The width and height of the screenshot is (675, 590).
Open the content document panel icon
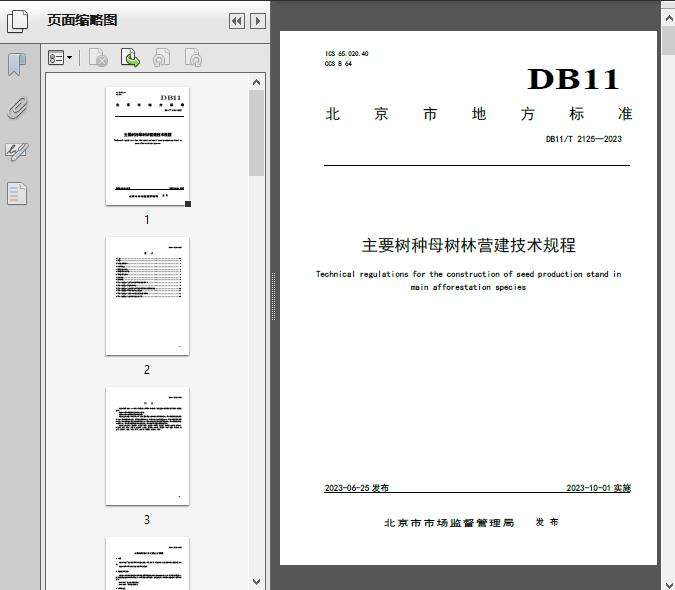17,193
